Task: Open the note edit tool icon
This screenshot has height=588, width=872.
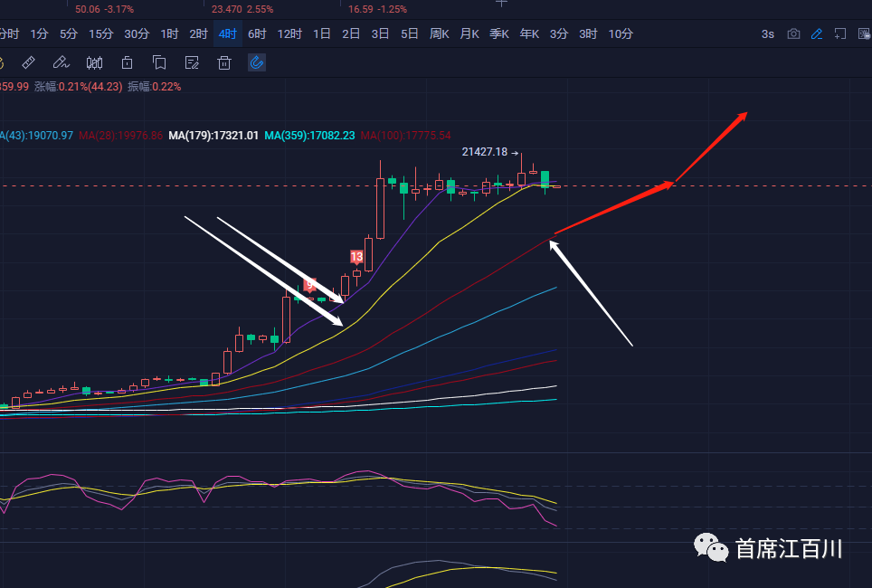Action: coord(192,62)
